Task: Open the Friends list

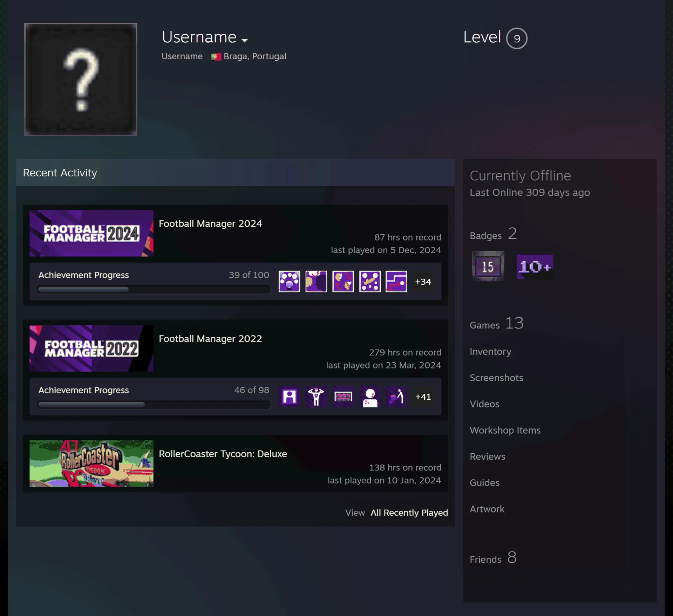Action: click(493, 558)
